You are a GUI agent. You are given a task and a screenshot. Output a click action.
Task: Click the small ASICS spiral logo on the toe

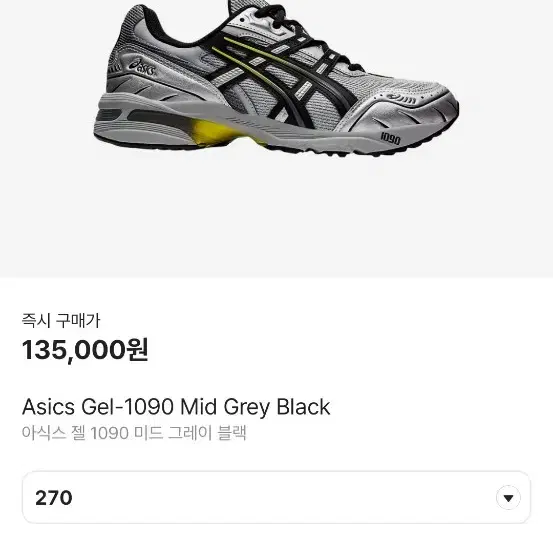pos(401,99)
